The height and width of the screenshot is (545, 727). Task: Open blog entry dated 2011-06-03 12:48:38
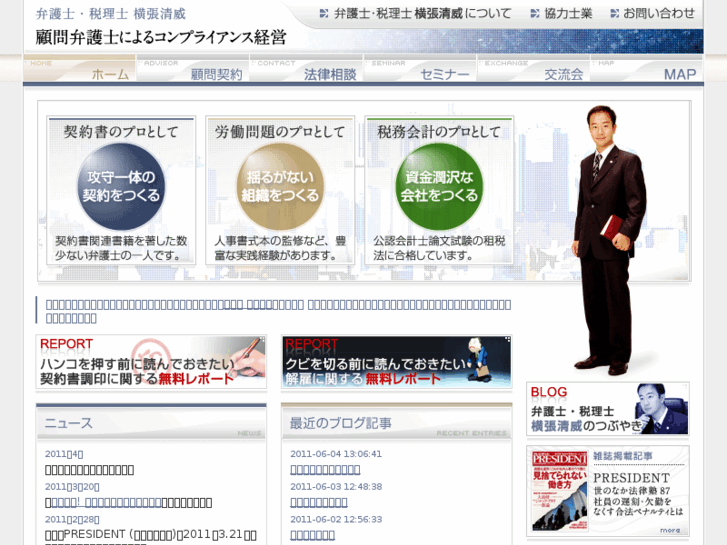319,502
